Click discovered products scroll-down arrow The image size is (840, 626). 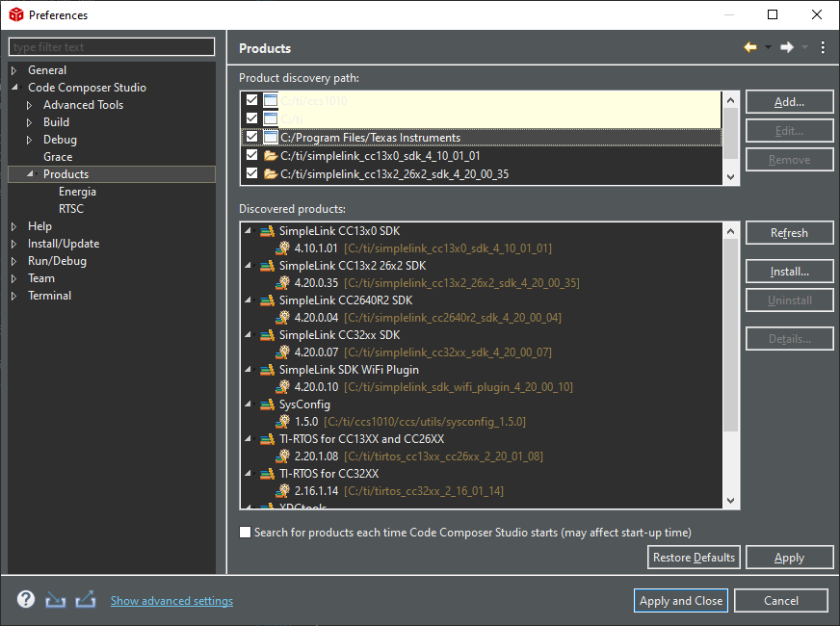(731, 501)
